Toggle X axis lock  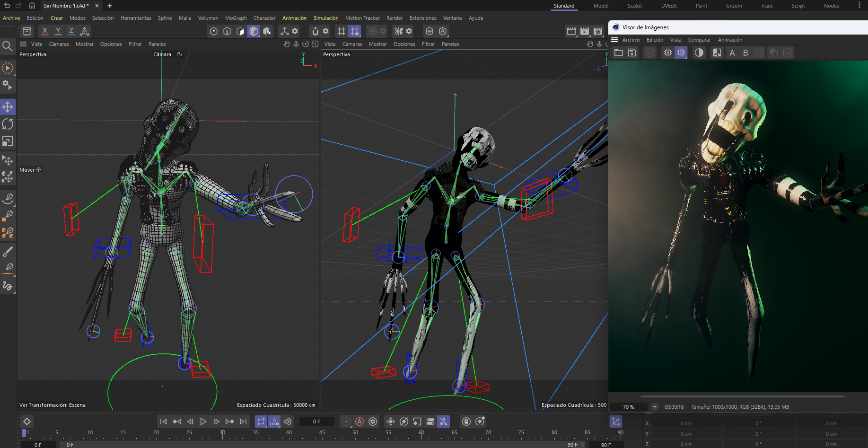(x=44, y=31)
